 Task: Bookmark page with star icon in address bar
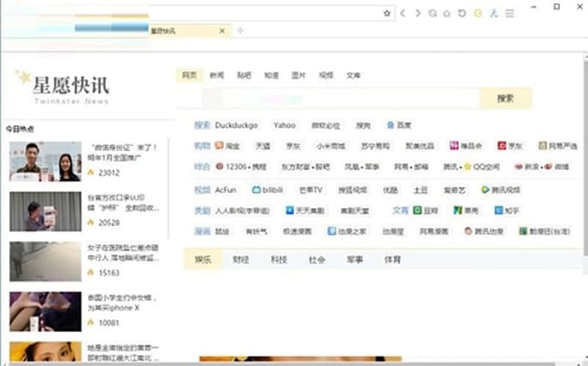387,14
